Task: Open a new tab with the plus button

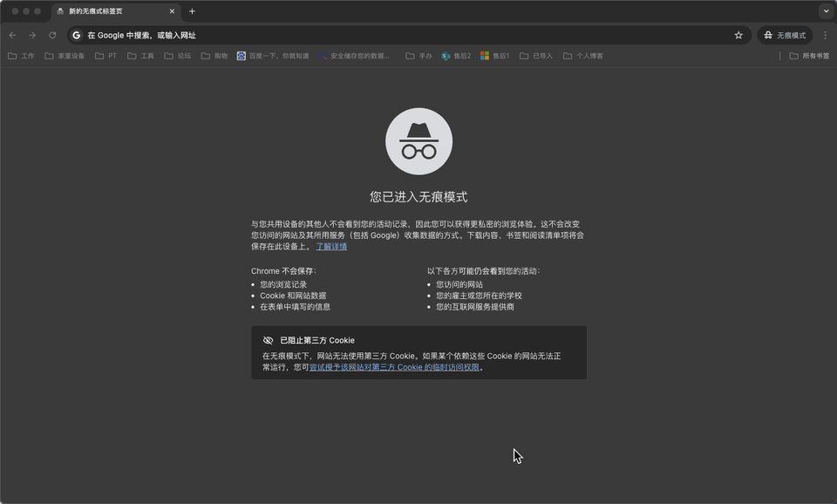Action: pos(192,11)
